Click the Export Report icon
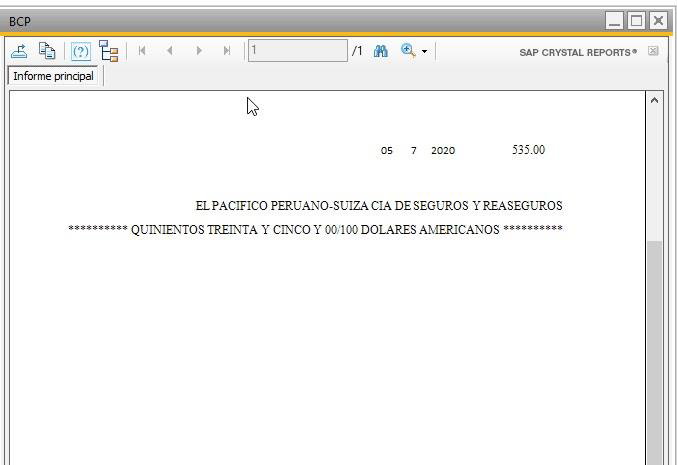Image resolution: width=677 pixels, height=465 pixels. pyautogui.click(x=19, y=51)
